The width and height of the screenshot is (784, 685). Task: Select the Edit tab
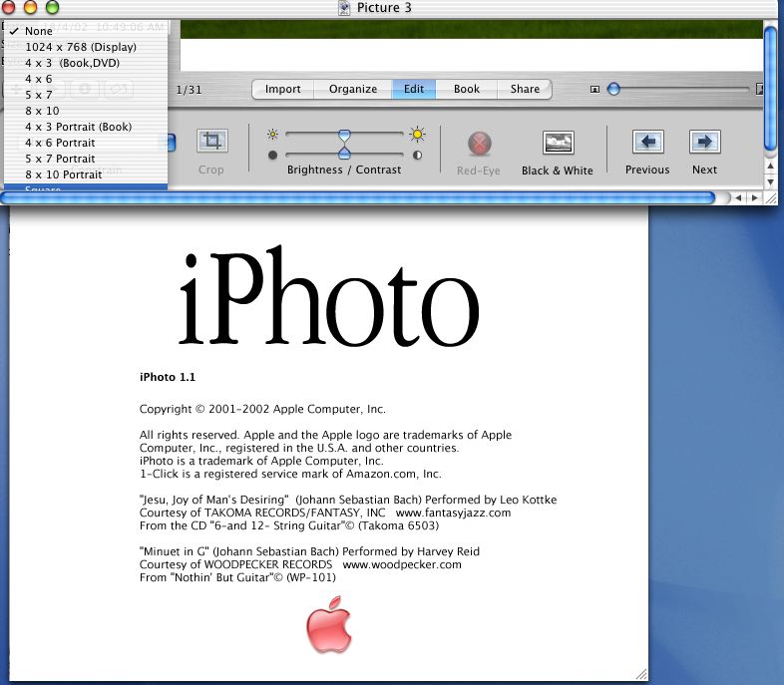(414, 89)
